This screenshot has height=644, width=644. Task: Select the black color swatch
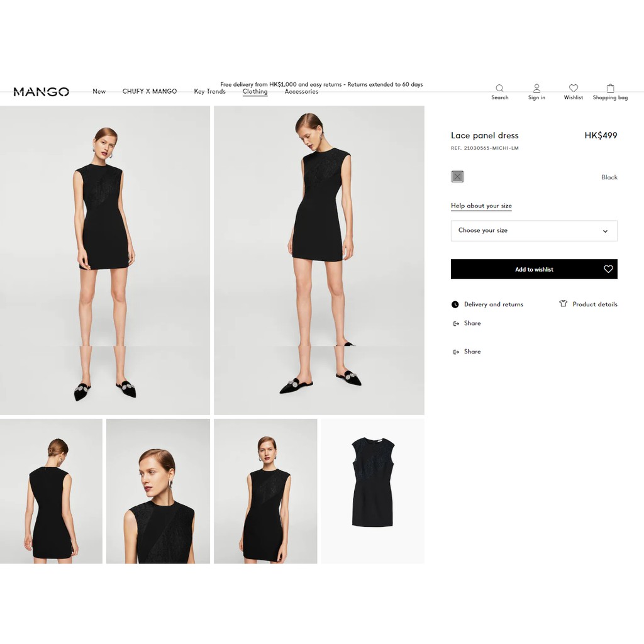tap(457, 177)
